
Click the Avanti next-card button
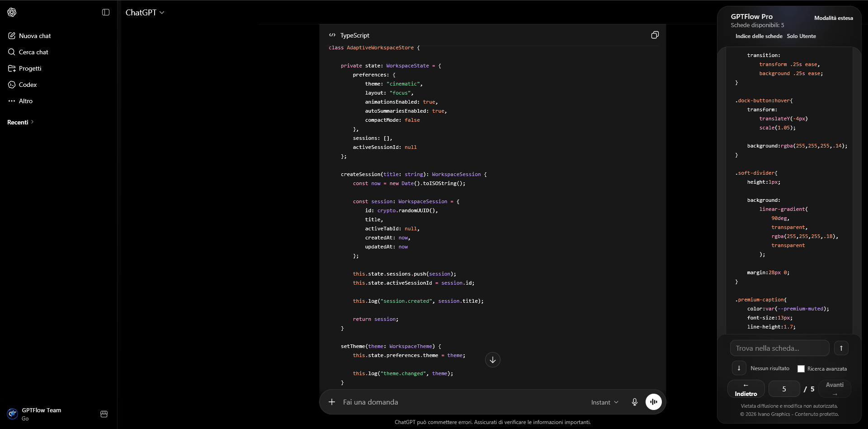pyautogui.click(x=835, y=389)
